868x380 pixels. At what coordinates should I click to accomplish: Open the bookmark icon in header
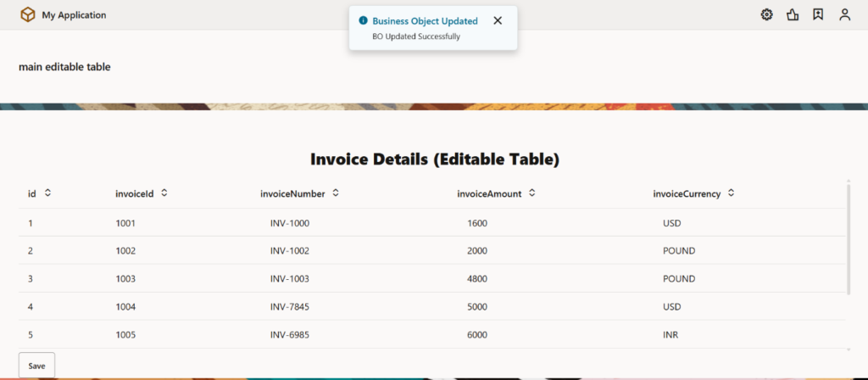tap(818, 14)
